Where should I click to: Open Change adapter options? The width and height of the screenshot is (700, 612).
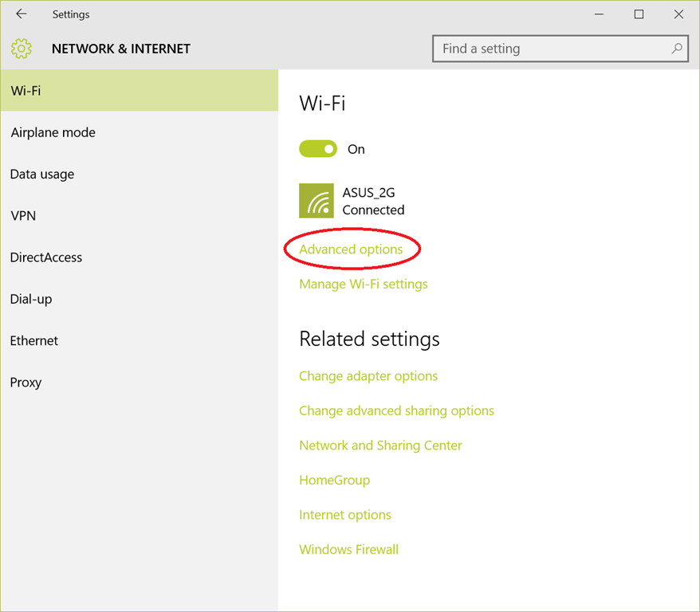point(368,376)
